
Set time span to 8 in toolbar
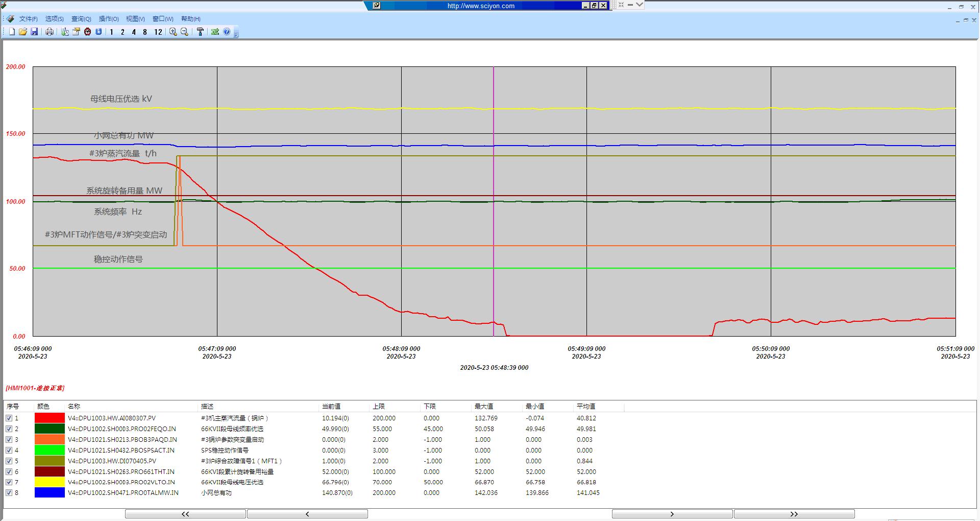click(145, 32)
